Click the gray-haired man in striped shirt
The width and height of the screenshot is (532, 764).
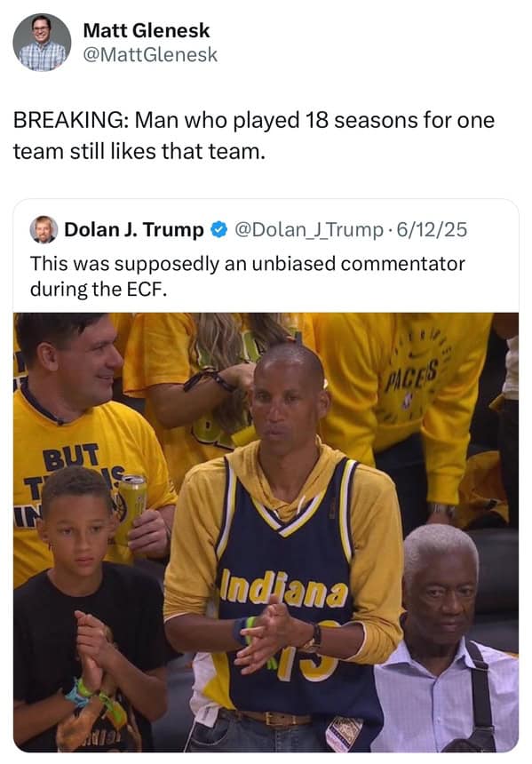[446, 638]
